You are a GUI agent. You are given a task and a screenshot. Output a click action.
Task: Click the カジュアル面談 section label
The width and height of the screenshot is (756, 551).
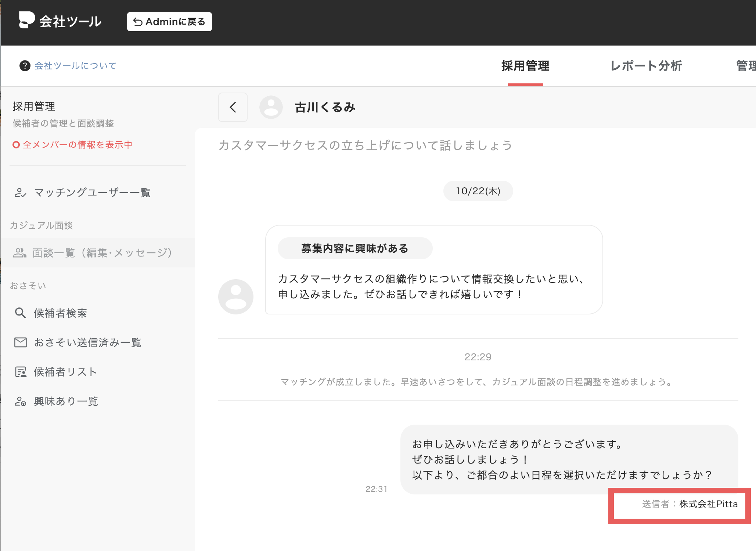pos(42,225)
